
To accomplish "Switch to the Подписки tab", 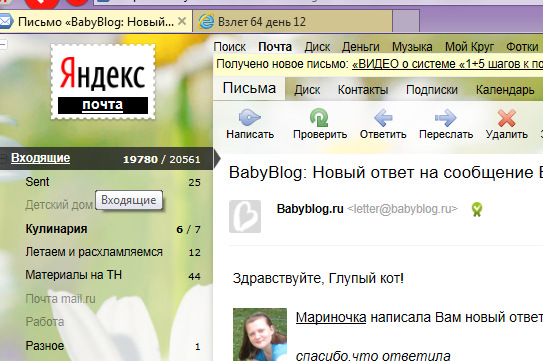I will click(432, 90).
